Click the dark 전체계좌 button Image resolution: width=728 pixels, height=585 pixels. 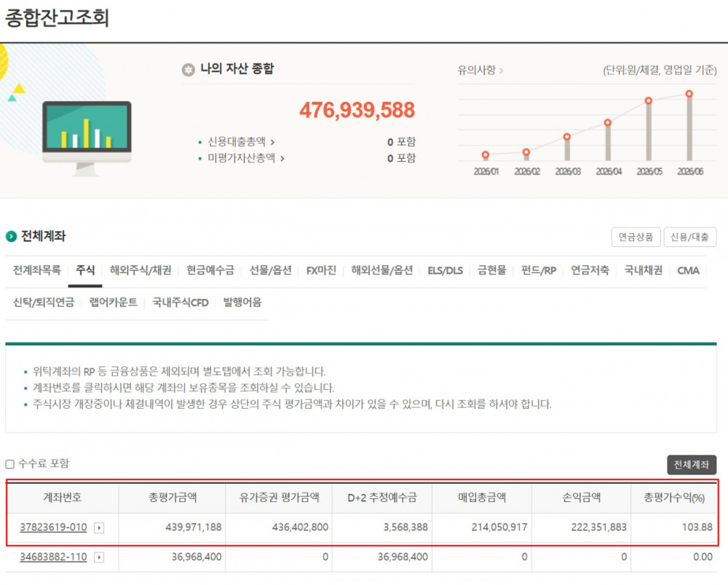click(692, 465)
